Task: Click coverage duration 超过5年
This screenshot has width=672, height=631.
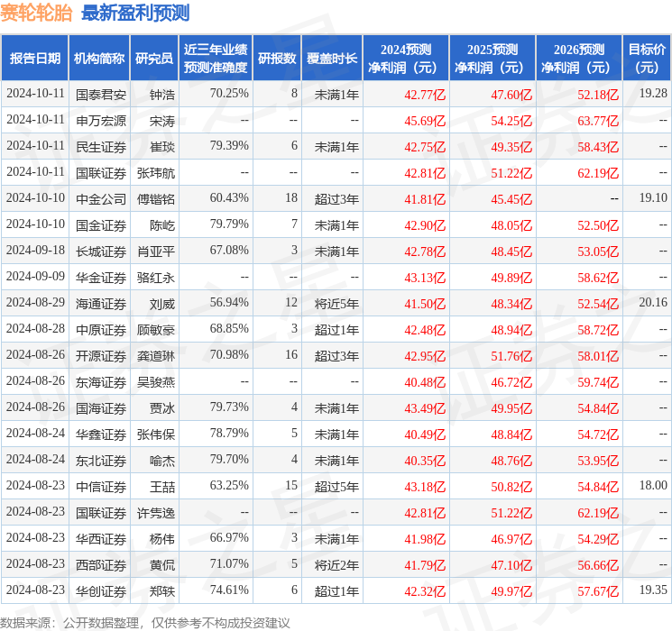Action: tap(336, 487)
